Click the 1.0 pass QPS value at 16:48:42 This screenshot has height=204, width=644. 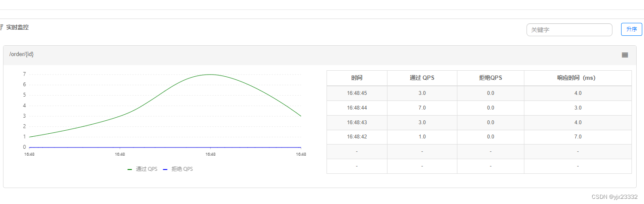(x=422, y=137)
